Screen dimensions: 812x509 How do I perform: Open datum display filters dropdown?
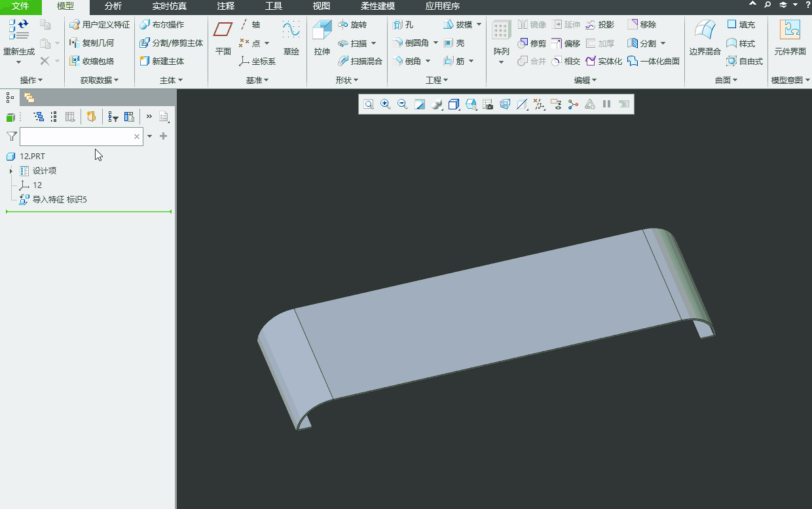pyautogui.click(x=539, y=104)
